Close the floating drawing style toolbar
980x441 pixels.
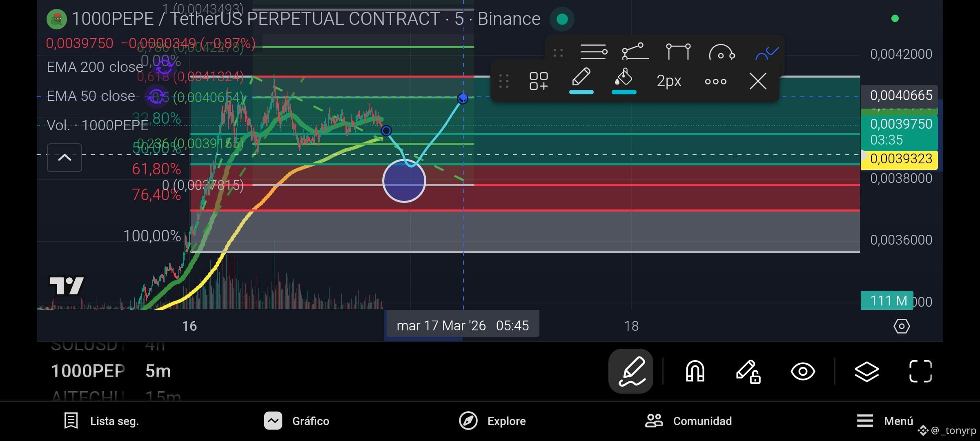coord(758,81)
